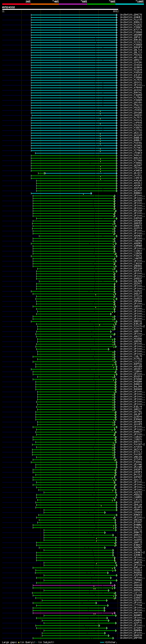Click the green ~80% identity legend segment
146x644 pixels.
[x=101, y=4]
